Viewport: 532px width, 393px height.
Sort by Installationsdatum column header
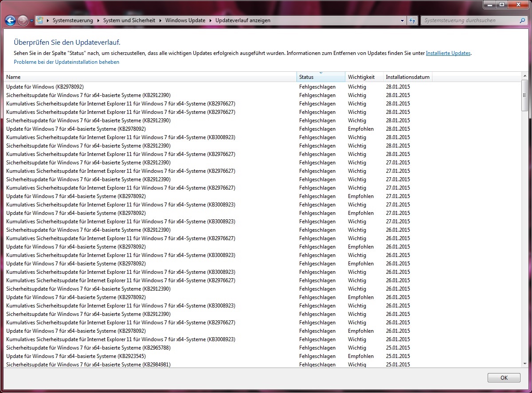tap(407, 77)
